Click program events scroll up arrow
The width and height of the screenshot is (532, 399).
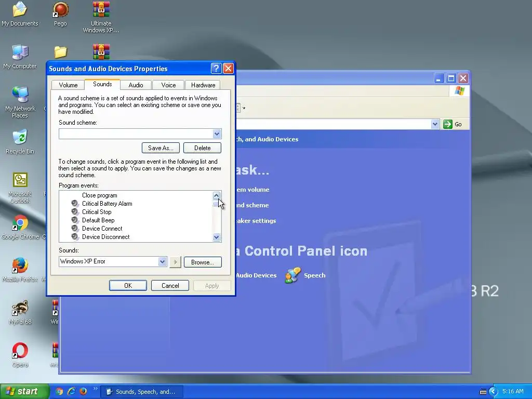pyautogui.click(x=217, y=195)
